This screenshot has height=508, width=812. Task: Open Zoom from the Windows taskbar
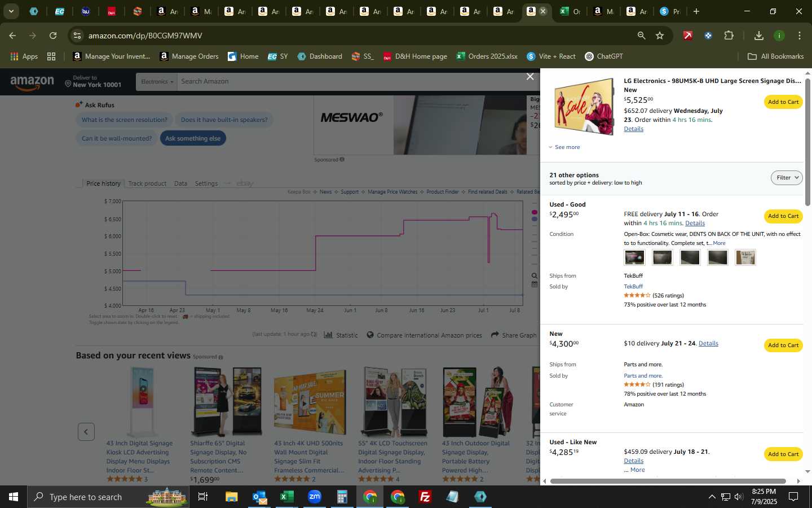coord(314,497)
